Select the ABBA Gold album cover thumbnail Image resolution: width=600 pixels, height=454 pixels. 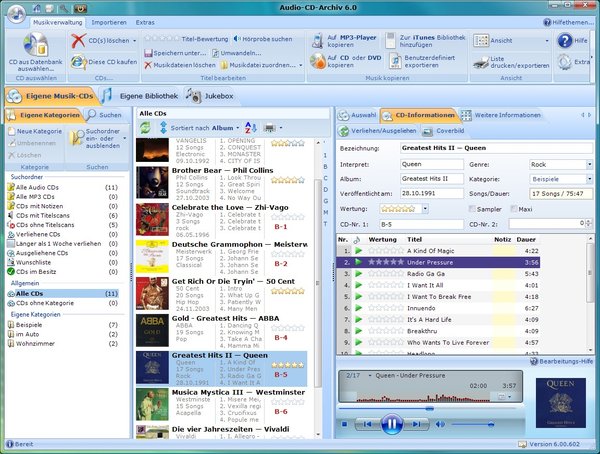[x=152, y=330]
